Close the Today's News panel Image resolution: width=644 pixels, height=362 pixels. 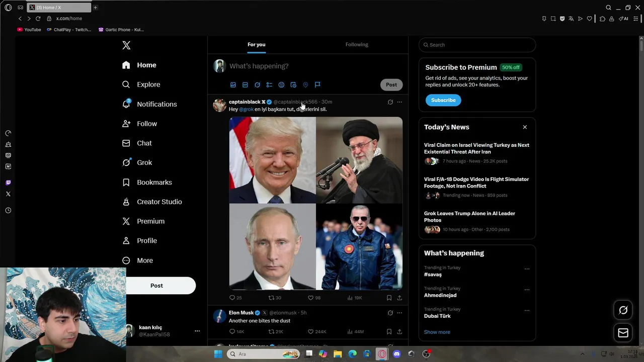525,127
